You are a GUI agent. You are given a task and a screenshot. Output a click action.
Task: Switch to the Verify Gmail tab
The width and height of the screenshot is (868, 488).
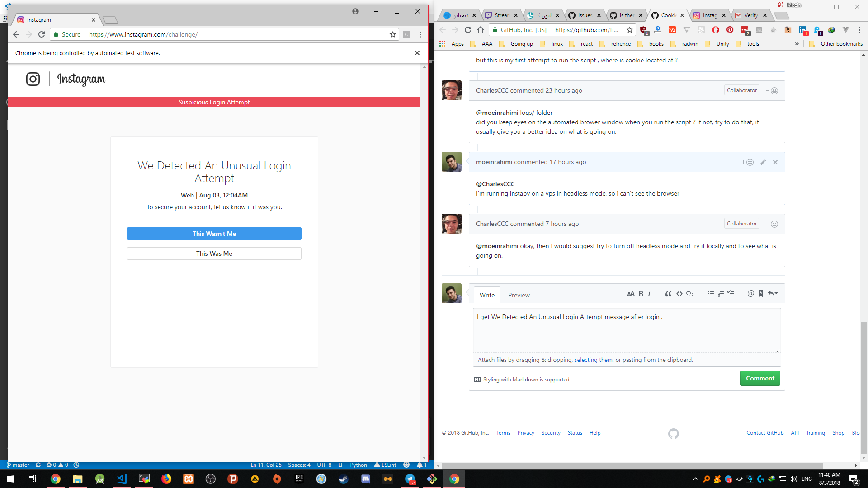pyautogui.click(x=750, y=15)
